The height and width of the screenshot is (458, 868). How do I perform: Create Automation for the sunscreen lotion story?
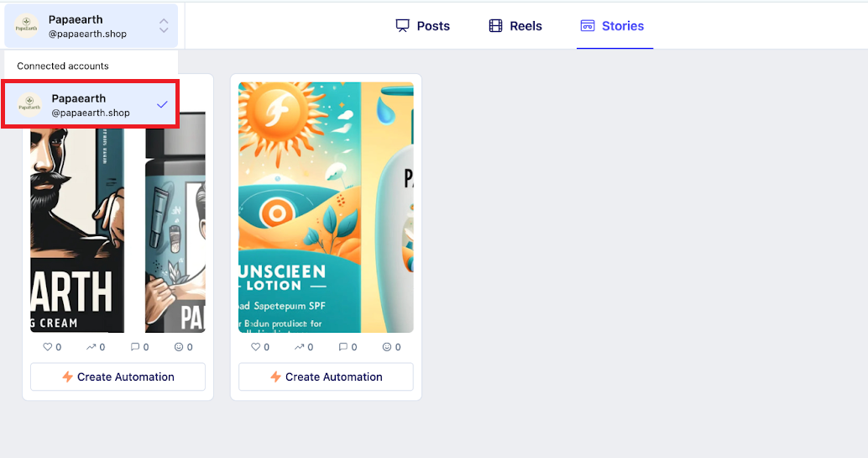[x=326, y=377]
